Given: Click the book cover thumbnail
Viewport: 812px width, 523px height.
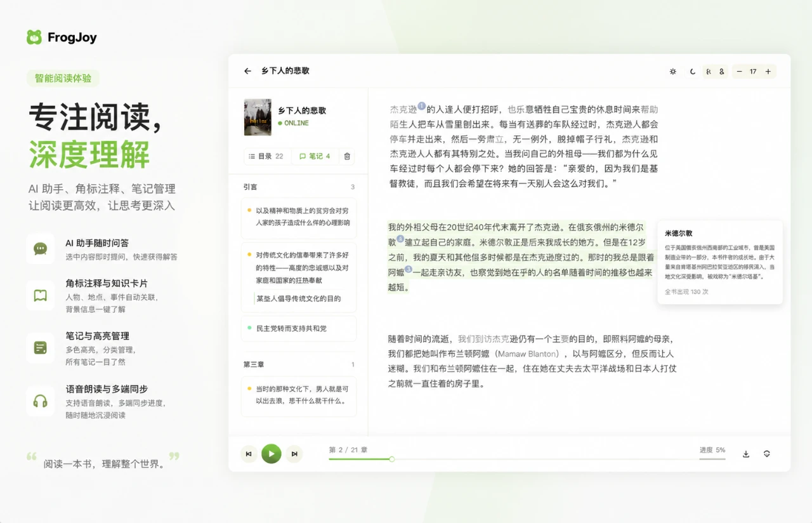Looking at the screenshot, I should [x=258, y=117].
